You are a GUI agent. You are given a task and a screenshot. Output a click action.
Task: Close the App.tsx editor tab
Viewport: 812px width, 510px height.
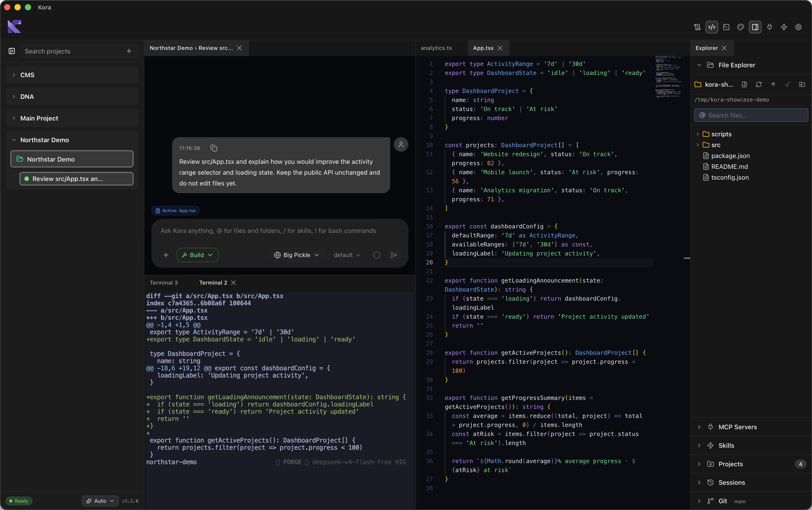(x=500, y=48)
